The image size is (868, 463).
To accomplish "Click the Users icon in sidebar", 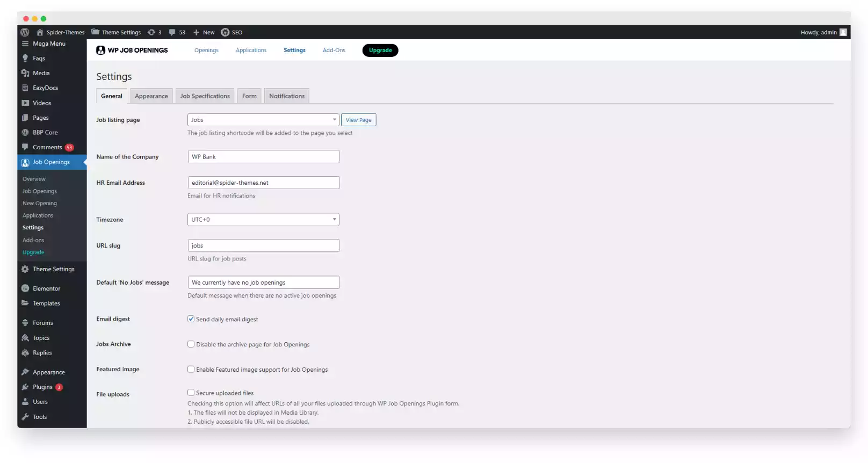I will [x=25, y=402].
